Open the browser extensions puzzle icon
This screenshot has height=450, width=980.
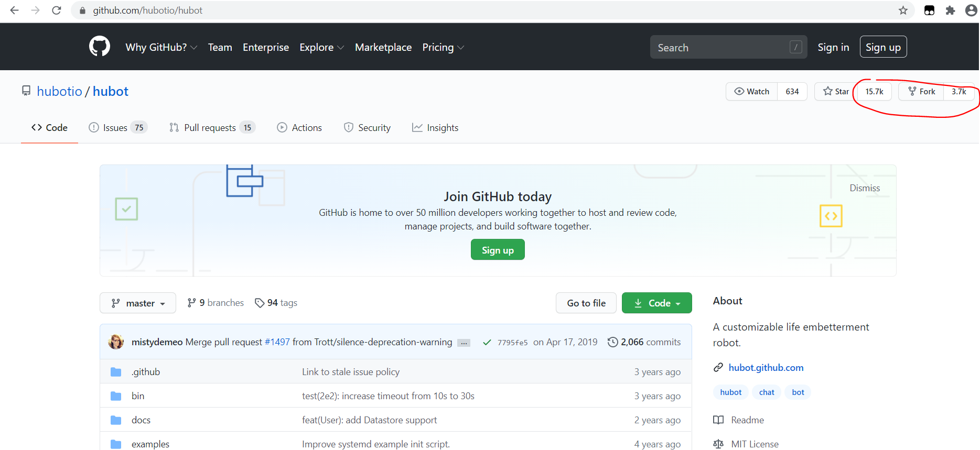[950, 10]
